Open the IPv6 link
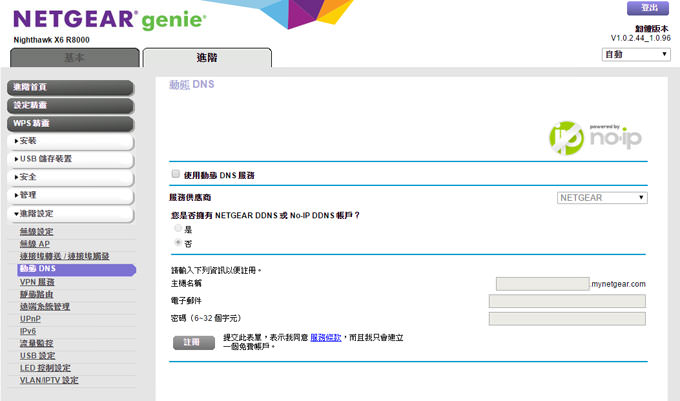This screenshot has width=680, height=401. tap(28, 331)
